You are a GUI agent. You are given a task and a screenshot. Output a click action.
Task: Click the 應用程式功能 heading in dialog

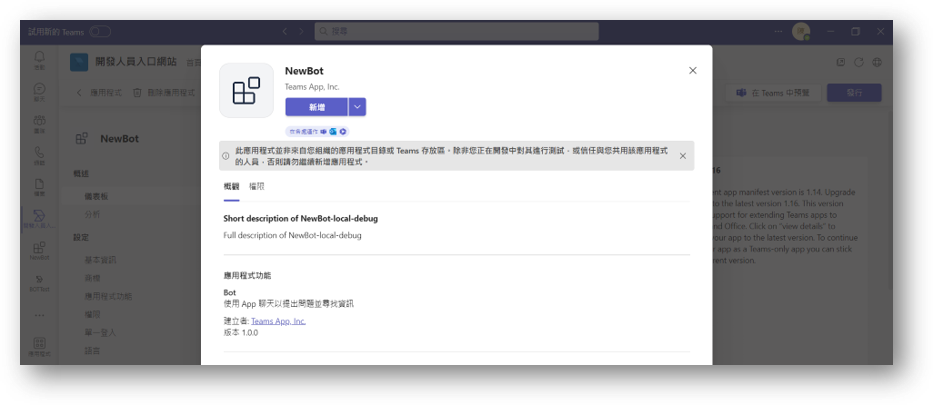247,275
